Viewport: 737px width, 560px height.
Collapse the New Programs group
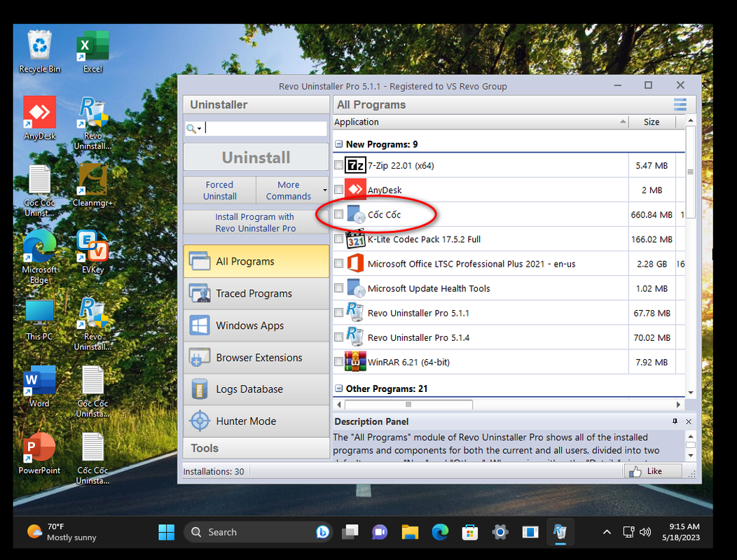[x=338, y=144]
